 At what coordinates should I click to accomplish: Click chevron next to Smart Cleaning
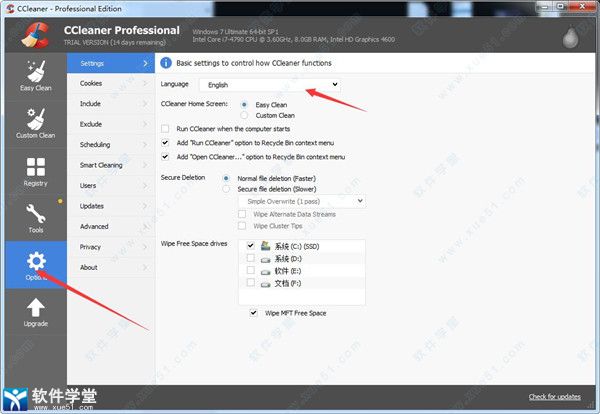point(145,165)
